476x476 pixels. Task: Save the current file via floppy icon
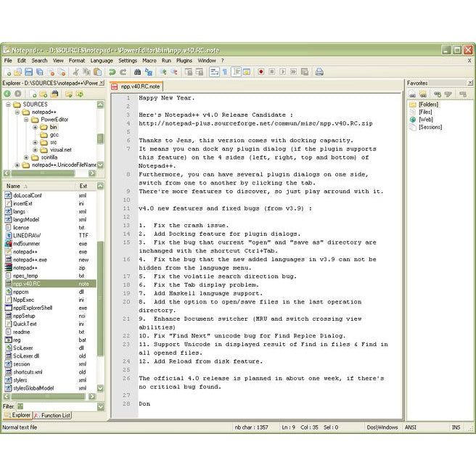(x=28, y=72)
